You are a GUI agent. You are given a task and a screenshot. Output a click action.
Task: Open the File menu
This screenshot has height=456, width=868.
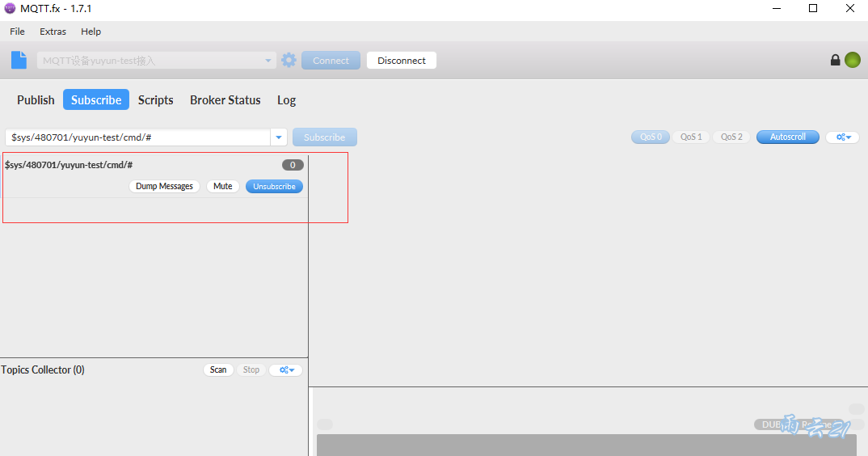click(x=17, y=32)
